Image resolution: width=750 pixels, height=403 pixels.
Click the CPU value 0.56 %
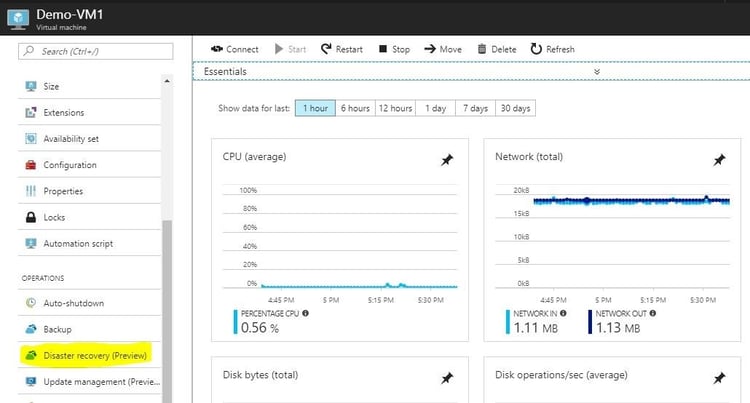coord(260,327)
